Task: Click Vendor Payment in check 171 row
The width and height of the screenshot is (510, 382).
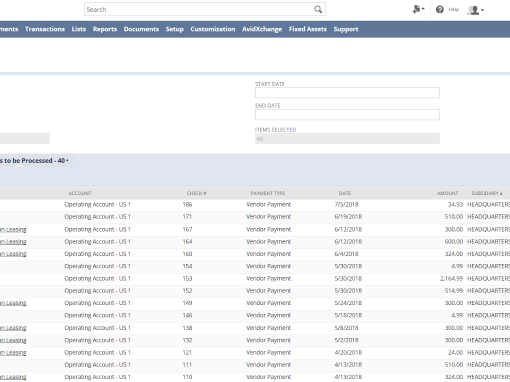Action: point(268,217)
